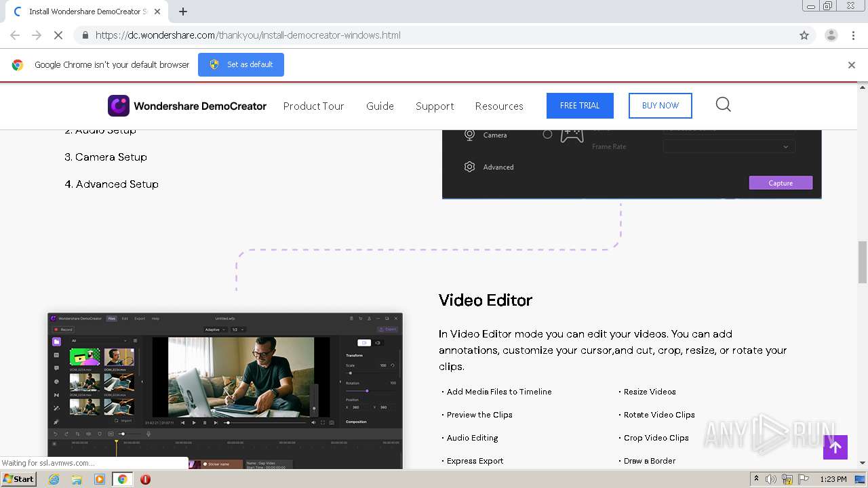Click the FREE TRIAL button
This screenshot has height=488, width=868.
click(580, 106)
